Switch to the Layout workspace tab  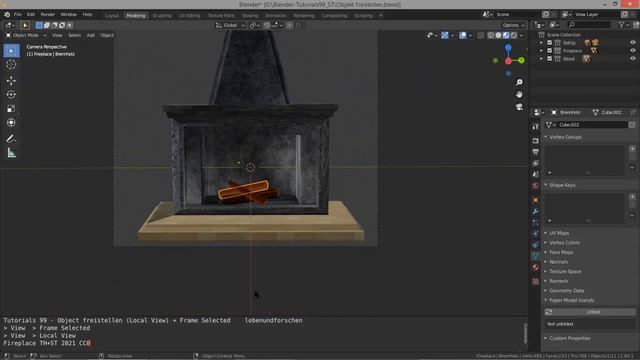pyautogui.click(x=111, y=16)
